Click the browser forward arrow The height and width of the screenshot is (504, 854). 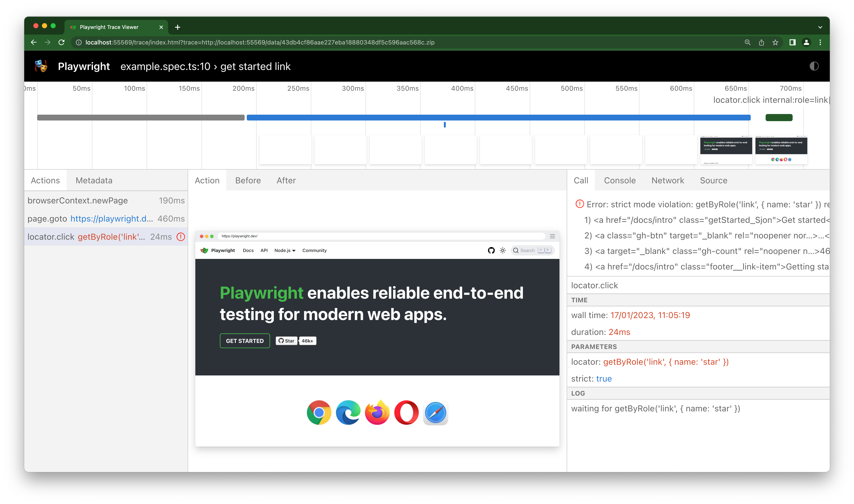pyautogui.click(x=48, y=42)
